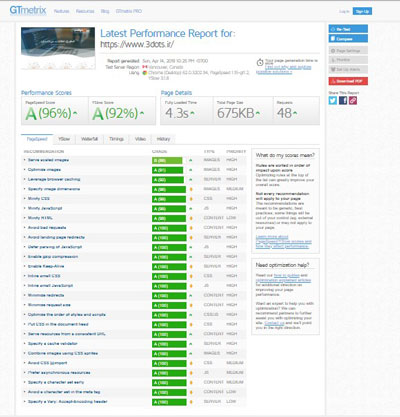400x417 pixels.
Task: Open Features in the top navigation
Action: pos(62,11)
